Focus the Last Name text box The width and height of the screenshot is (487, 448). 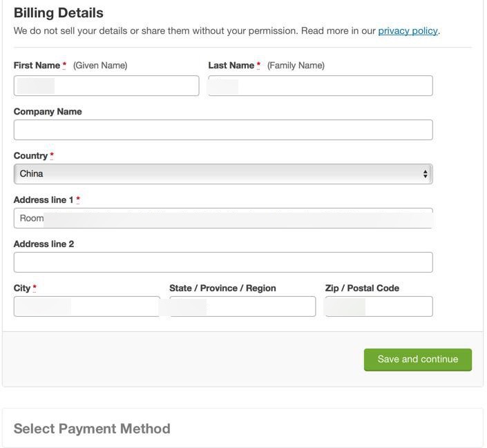320,86
